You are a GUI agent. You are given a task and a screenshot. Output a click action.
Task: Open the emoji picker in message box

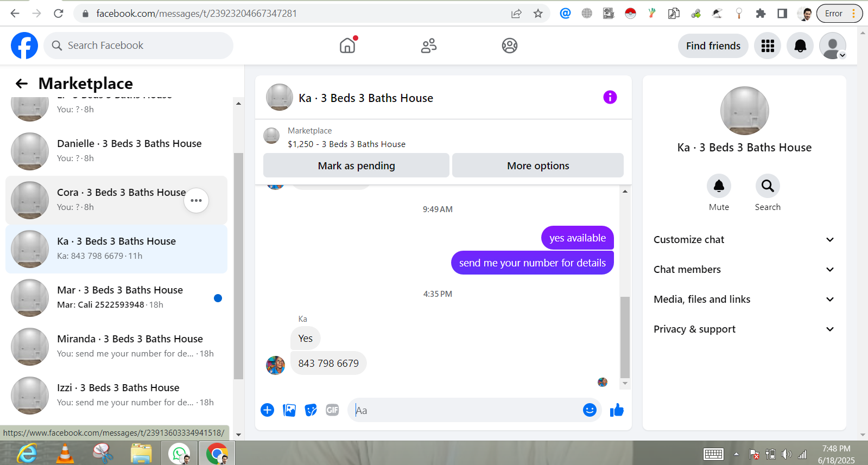590,410
